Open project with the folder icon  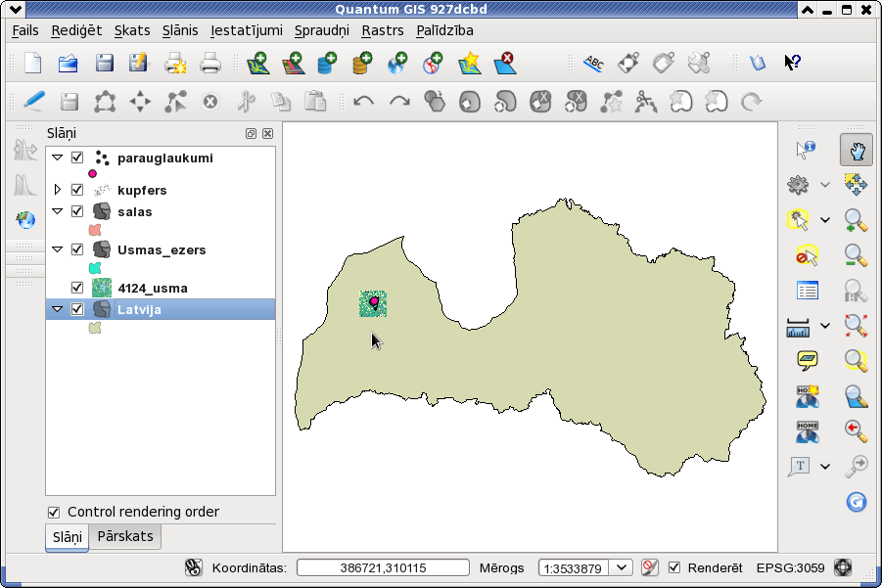coord(69,63)
